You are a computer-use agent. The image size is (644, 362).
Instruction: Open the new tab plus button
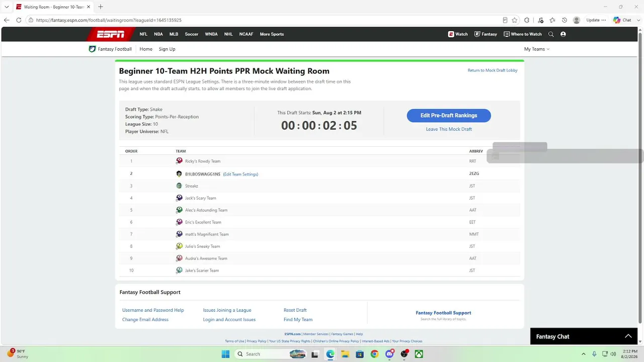101,7
